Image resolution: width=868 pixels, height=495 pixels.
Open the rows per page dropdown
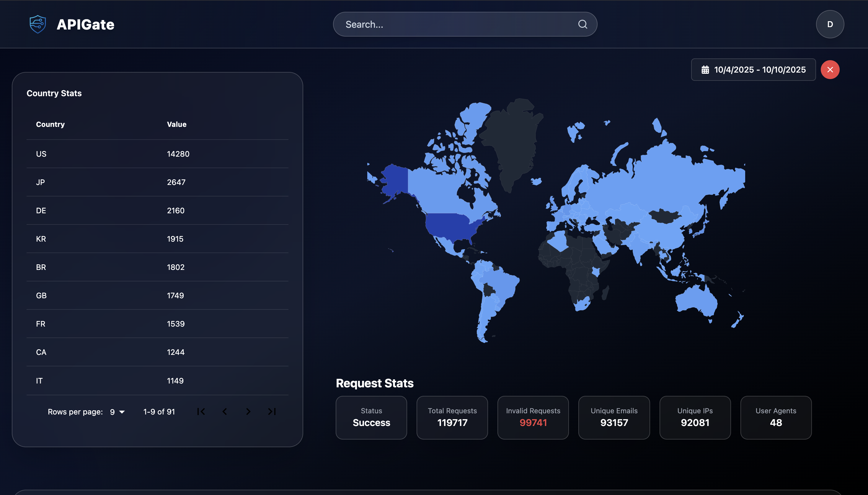tap(118, 412)
